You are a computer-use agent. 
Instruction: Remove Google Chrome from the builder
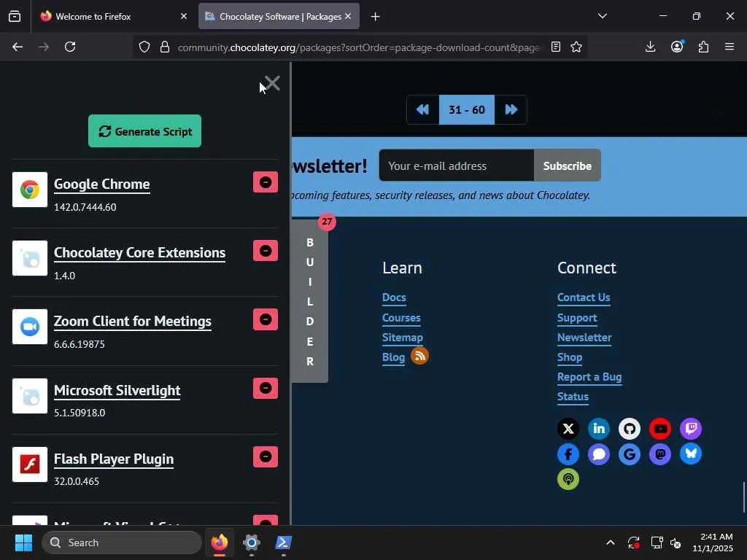click(x=266, y=182)
